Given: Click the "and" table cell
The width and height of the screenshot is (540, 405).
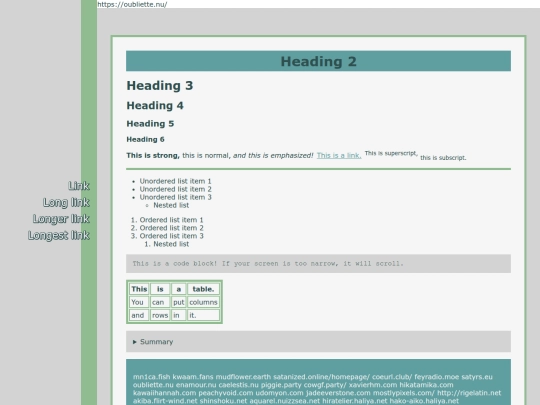Looking at the screenshot, I should click(x=139, y=315).
